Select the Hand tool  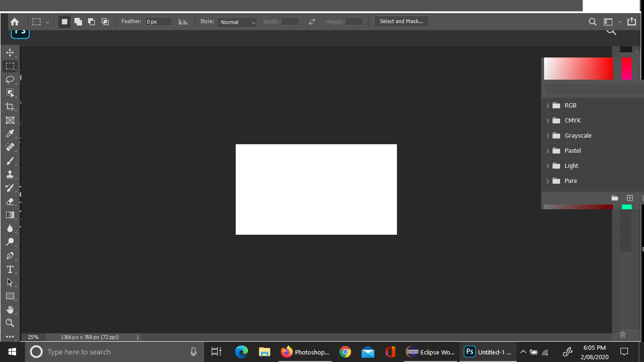(10, 310)
